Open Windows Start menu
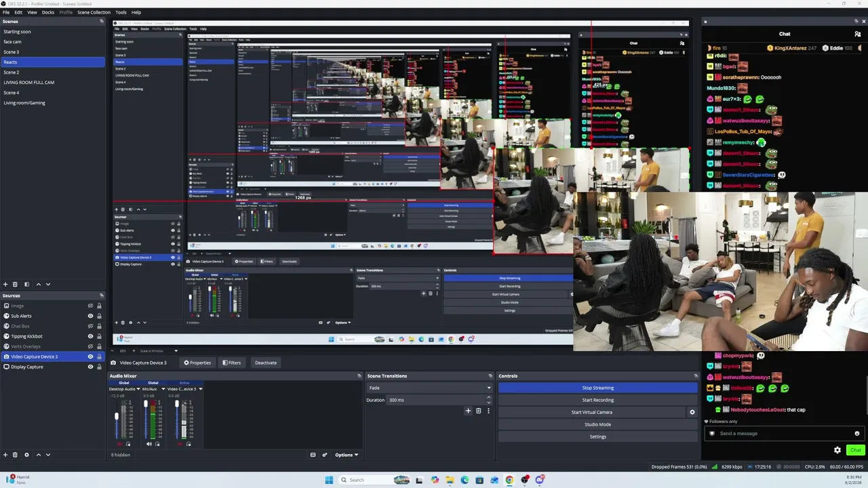This screenshot has width=868, height=488. click(x=329, y=480)
